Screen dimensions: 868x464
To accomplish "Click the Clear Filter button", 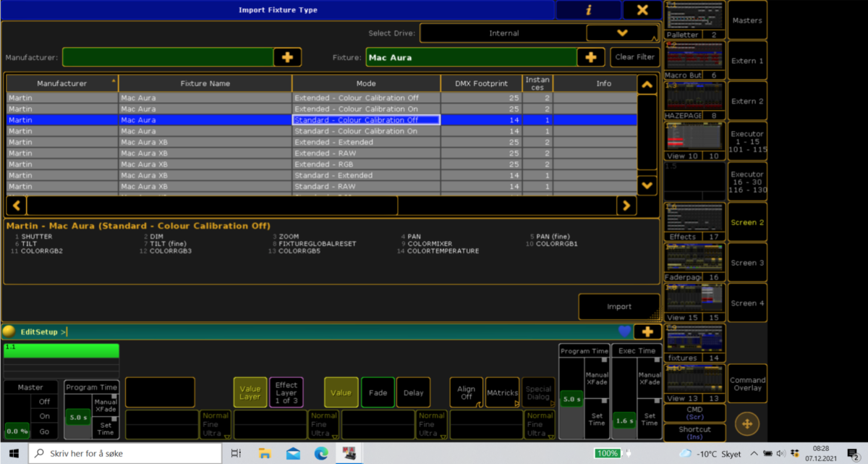I will click(x=634, y=57).
